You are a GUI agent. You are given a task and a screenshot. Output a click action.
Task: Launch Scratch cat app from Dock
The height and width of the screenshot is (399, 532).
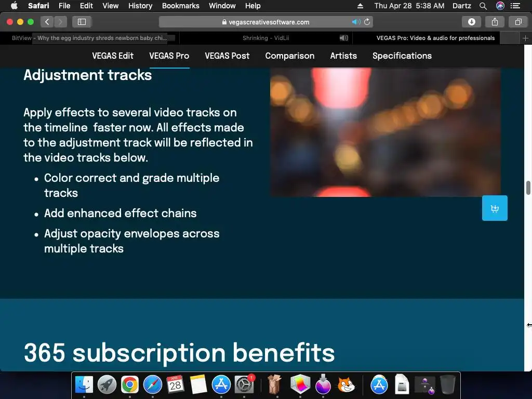[346, 385]
